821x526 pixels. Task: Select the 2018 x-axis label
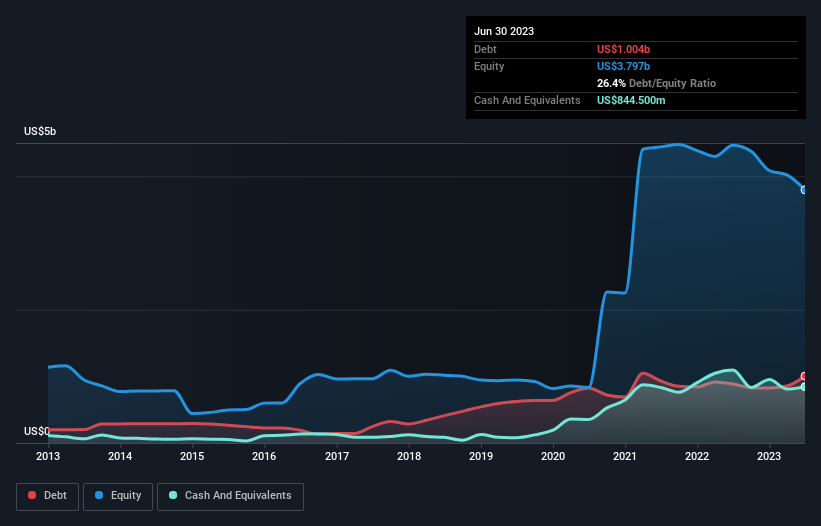[x=409, y=456]
